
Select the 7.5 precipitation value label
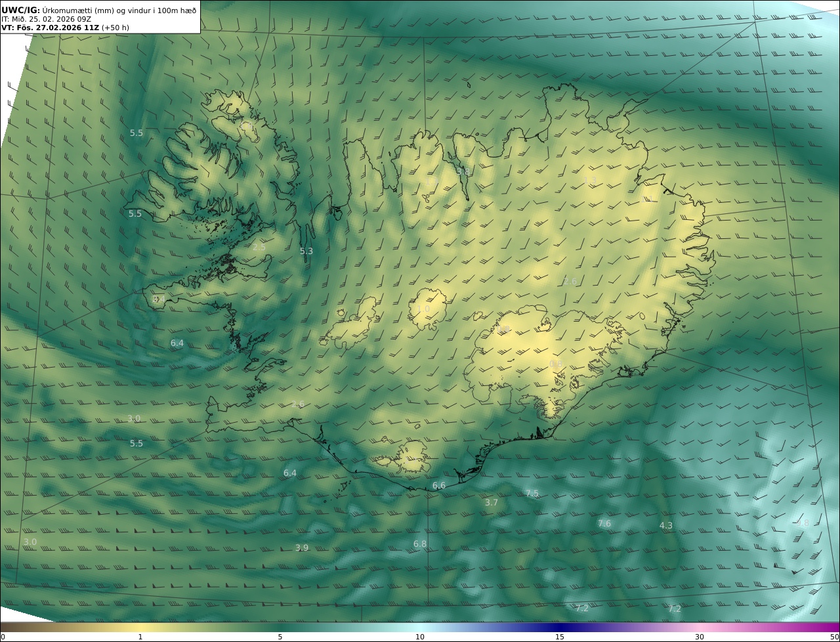(532, 493)
